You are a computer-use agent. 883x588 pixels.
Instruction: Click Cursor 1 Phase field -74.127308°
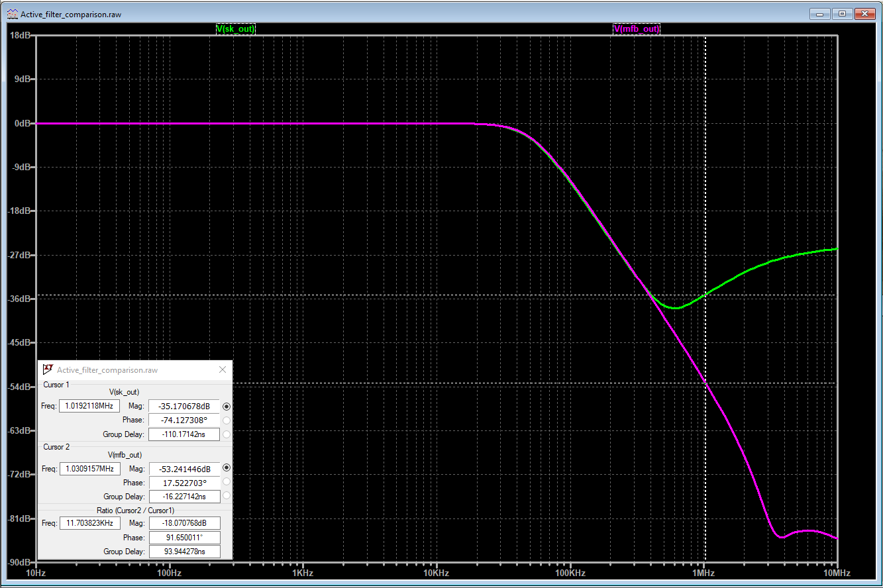[x=184, y=420]
